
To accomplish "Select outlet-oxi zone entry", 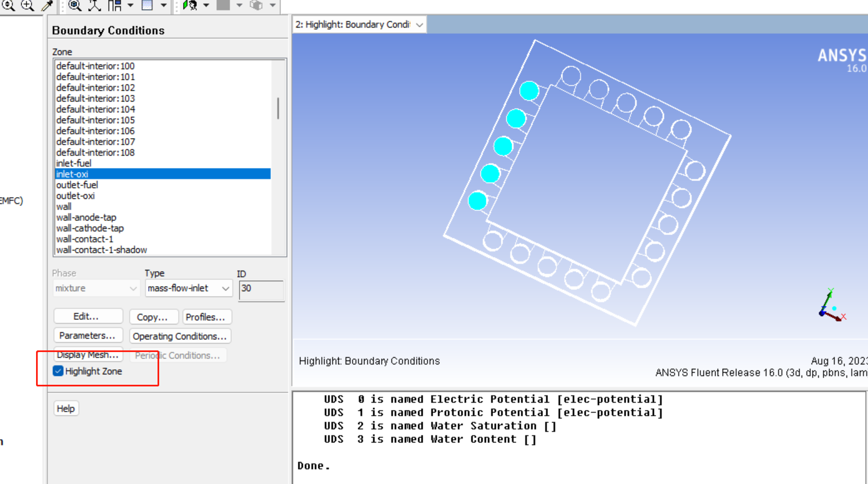I will coord(75,196).
